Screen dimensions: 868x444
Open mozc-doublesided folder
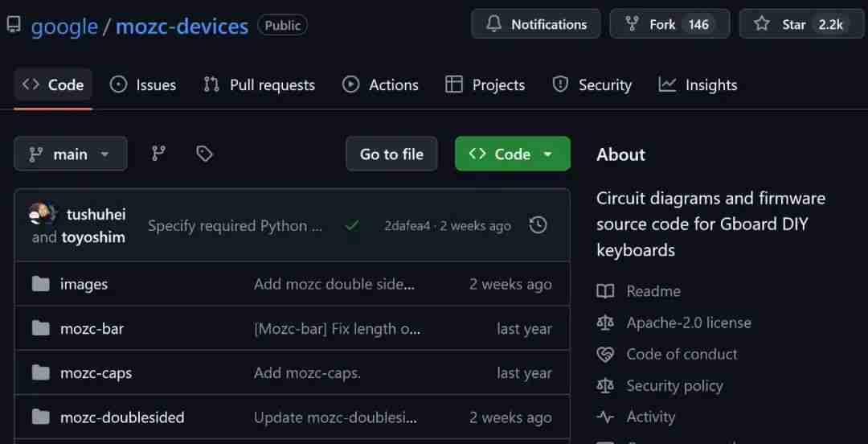click(122, 417)
